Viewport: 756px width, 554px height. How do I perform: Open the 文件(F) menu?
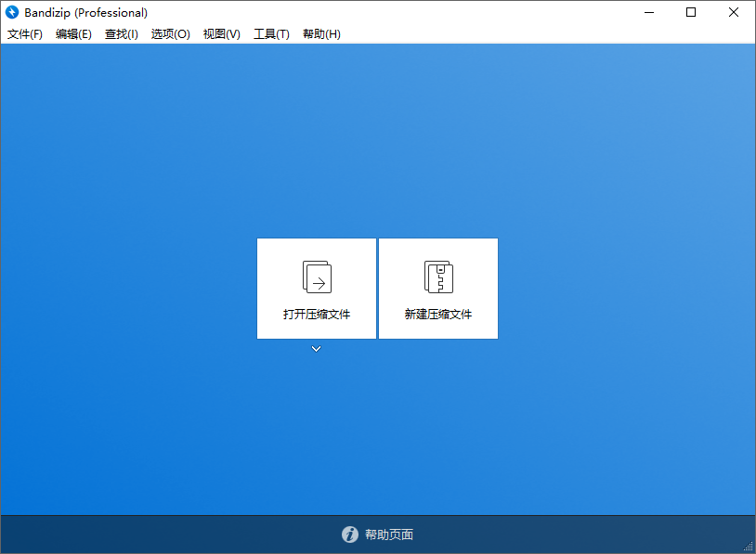point(24,33)
